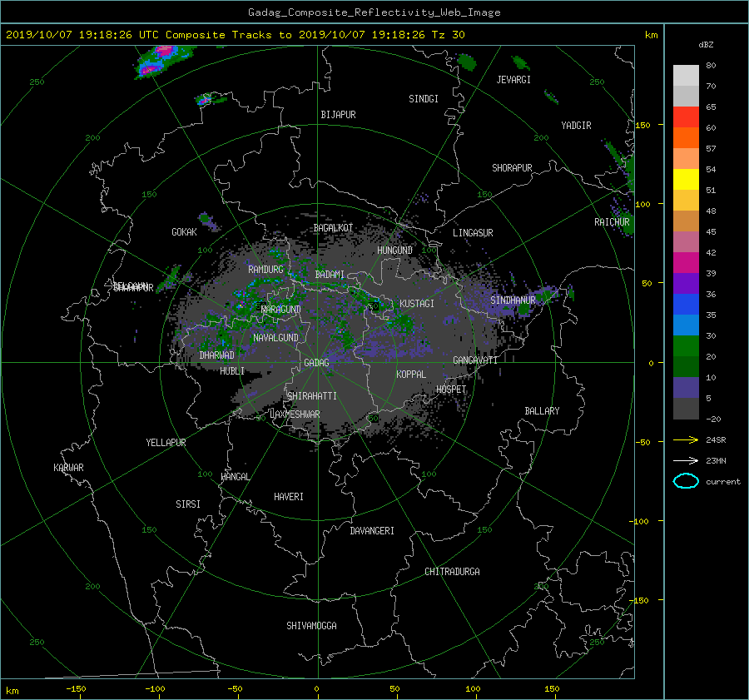Viewport: 749px width, 700px height.
Task: Click the green echo near RAICHUR
Action: point(626,225)
